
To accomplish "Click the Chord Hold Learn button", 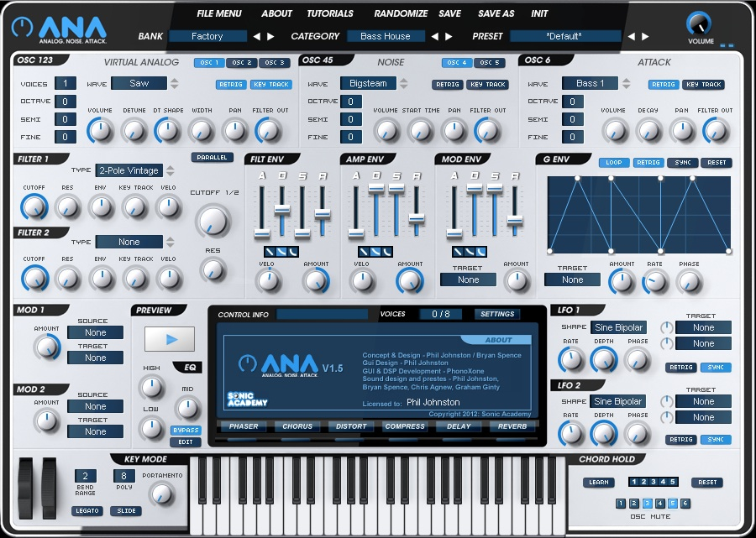I will click(x=598, y=483).
